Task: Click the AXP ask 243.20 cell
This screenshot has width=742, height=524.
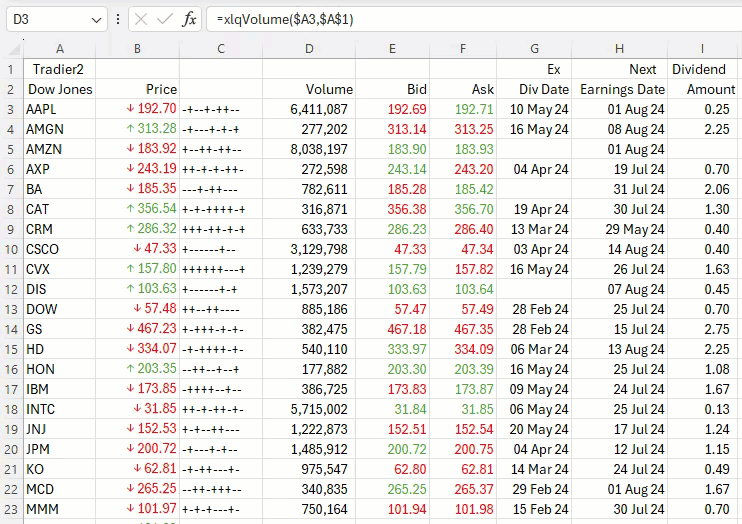Action: [463, 169]
